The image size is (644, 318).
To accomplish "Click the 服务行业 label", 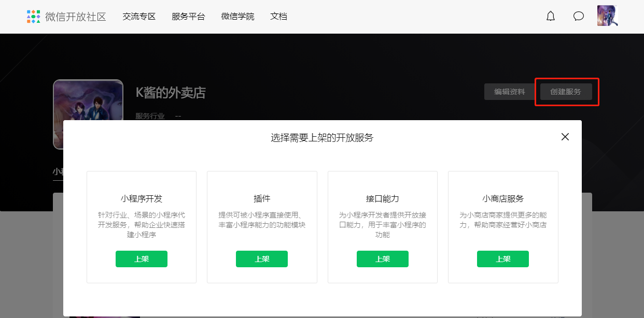I will pos(150,116).
